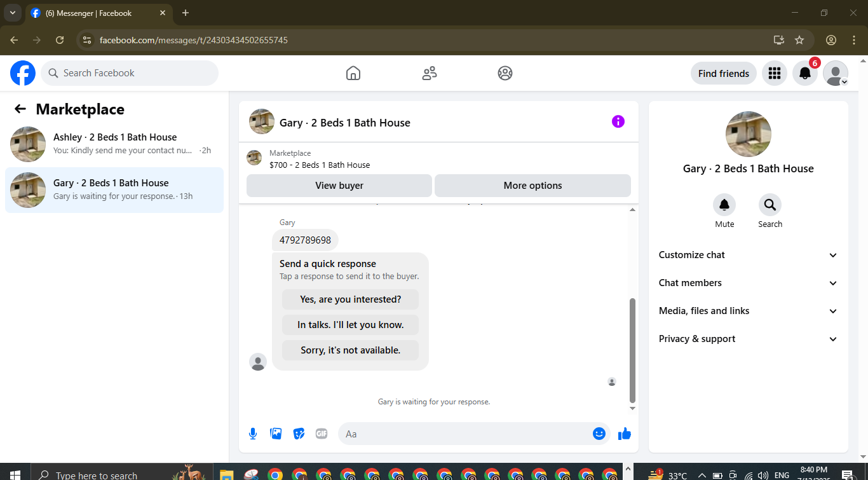
Task: Show hidden system tray icons
Action: point(702,475)
